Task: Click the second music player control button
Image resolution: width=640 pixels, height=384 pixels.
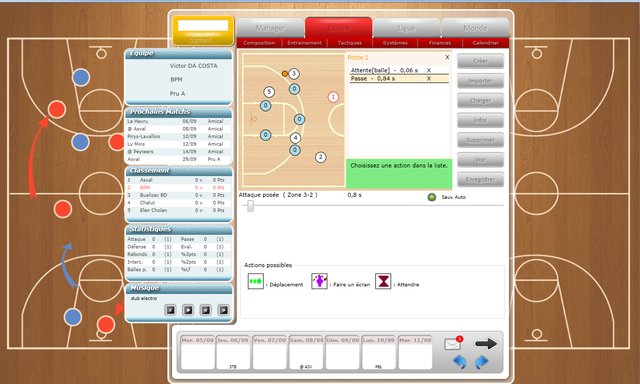Action: click(x=188, y=310)
